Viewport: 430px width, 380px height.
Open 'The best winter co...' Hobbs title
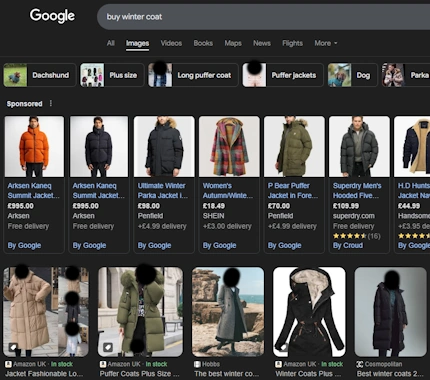click(226, 374)
